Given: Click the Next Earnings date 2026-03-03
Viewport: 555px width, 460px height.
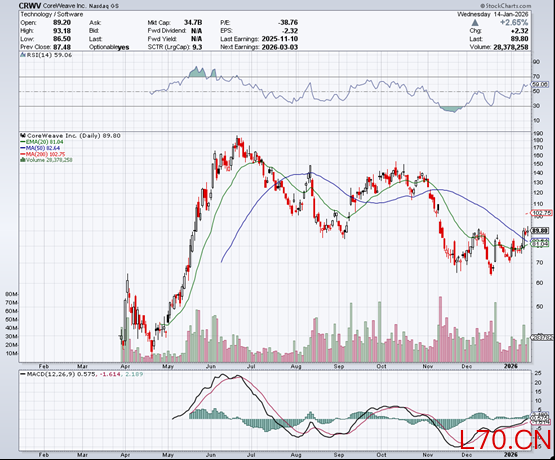Looking at the screenshot, I should 280,47.
